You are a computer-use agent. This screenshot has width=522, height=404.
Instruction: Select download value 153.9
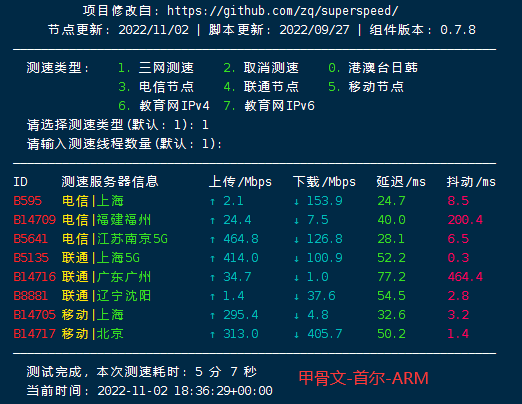(x=325, y=201)
